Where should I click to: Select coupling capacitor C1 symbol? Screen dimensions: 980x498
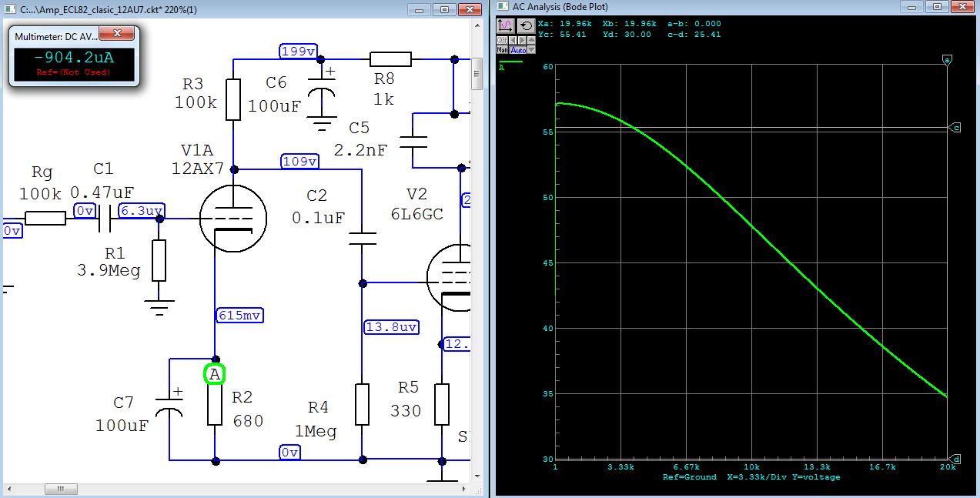pyautogui.click(x=106, y=218)
